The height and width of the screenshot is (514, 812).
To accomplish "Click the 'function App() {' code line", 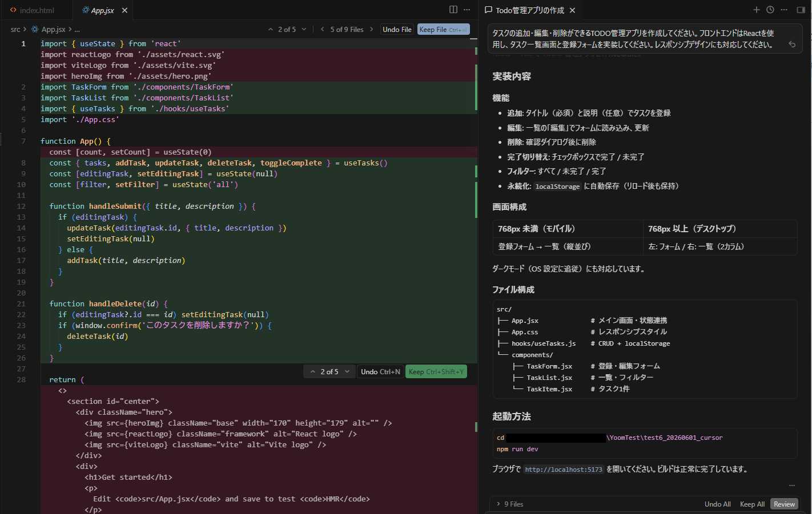I will [75, 141].
